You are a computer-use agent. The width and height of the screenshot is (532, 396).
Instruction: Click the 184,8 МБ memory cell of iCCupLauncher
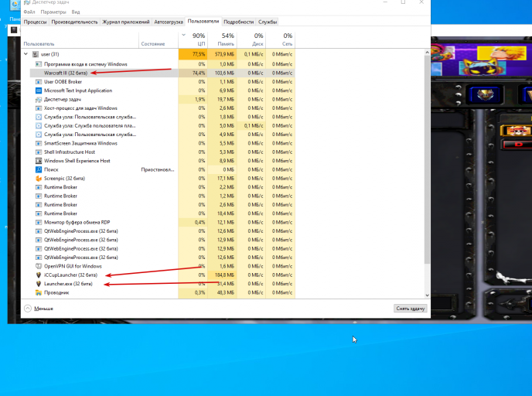tap(222, 275)
